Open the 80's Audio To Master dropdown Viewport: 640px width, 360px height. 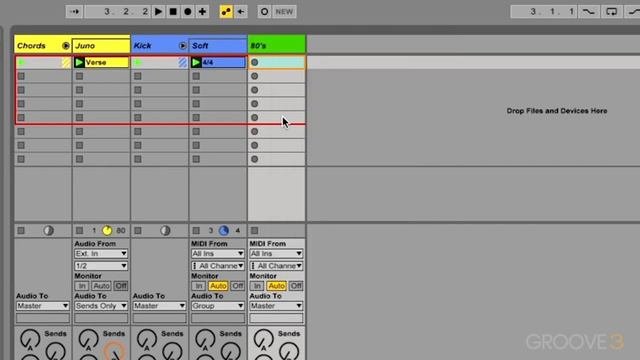276,306
